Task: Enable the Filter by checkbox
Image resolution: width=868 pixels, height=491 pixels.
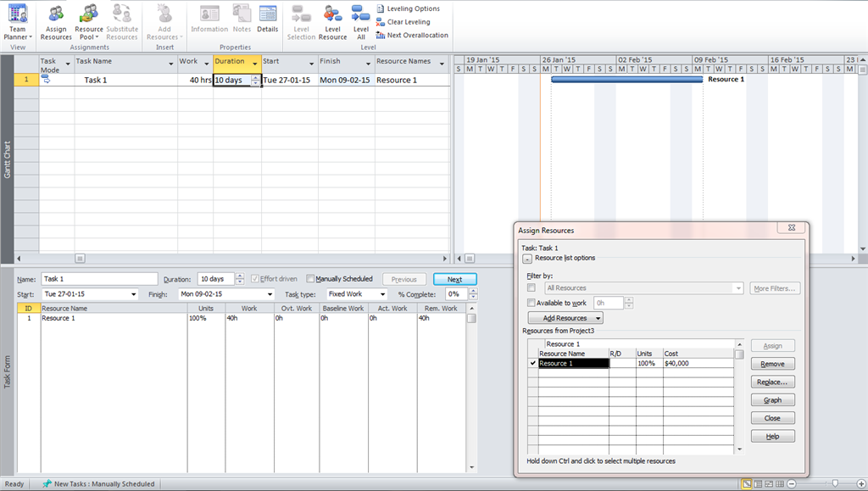Action: click(x=531, y=287)
